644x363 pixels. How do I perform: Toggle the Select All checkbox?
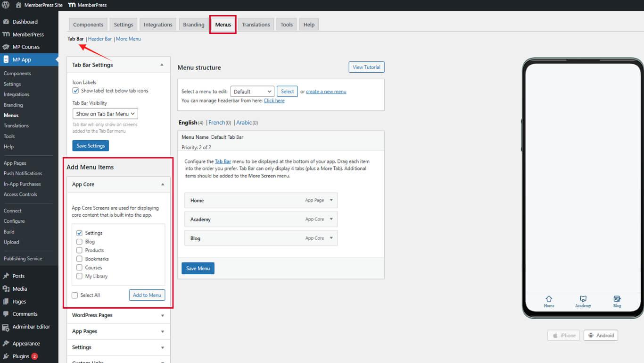pos(75,295)
